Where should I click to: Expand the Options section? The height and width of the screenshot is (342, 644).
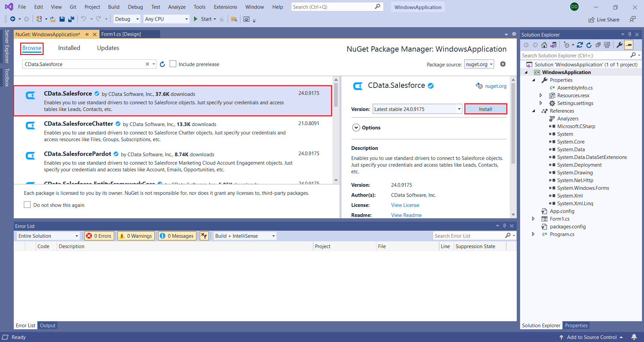tap(356, 127)
